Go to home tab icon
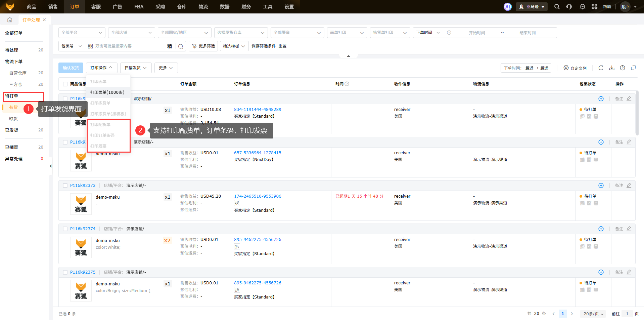 coord(10,20)
